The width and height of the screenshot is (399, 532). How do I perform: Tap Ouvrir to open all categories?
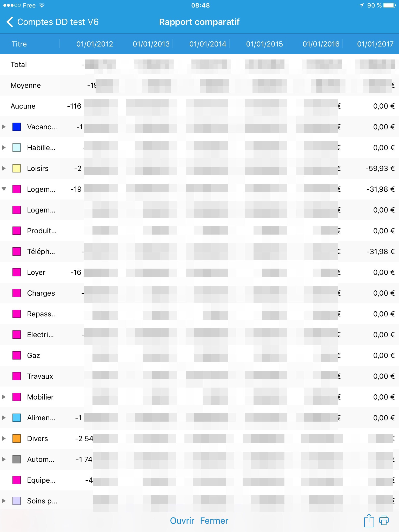tap(182, 521)
